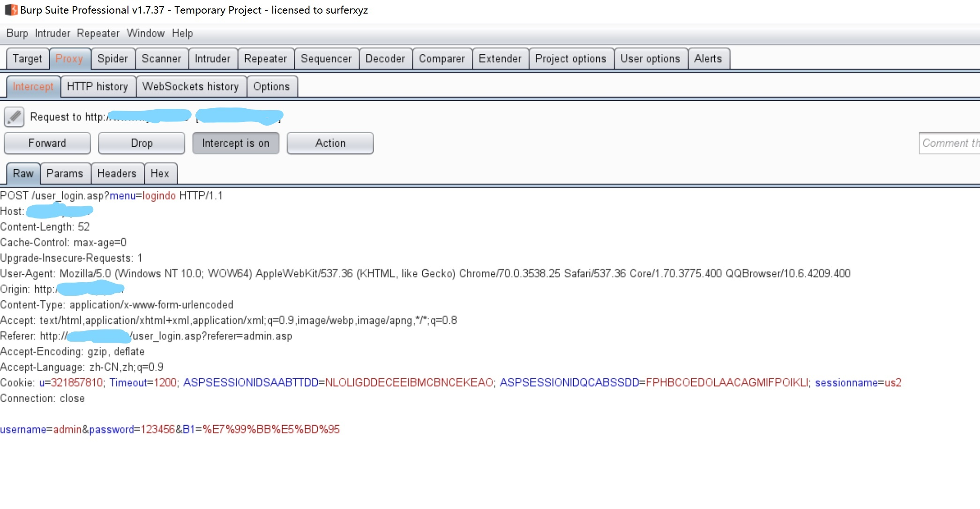Viewport: 980px width, 509px height.
Task: Click the Forward button
Action: tap(47, 143)
